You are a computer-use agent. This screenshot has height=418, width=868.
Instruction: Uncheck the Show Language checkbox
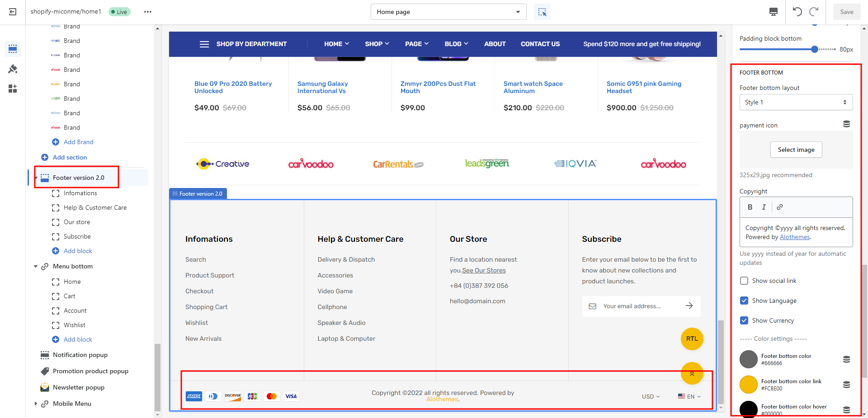click(744, 301)
